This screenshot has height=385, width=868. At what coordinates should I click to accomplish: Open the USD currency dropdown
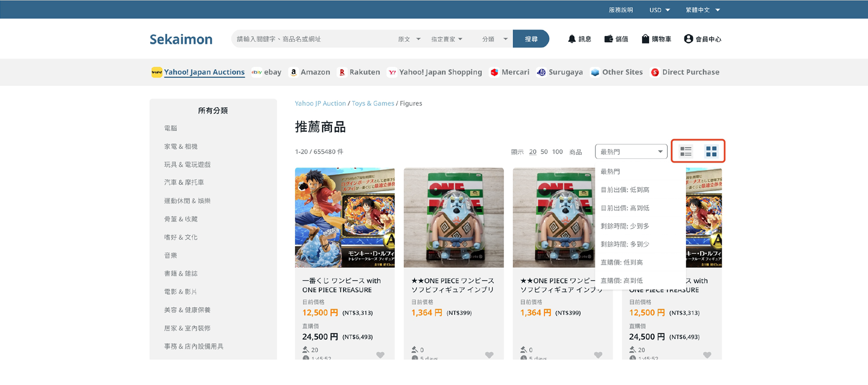coord(660,10)
